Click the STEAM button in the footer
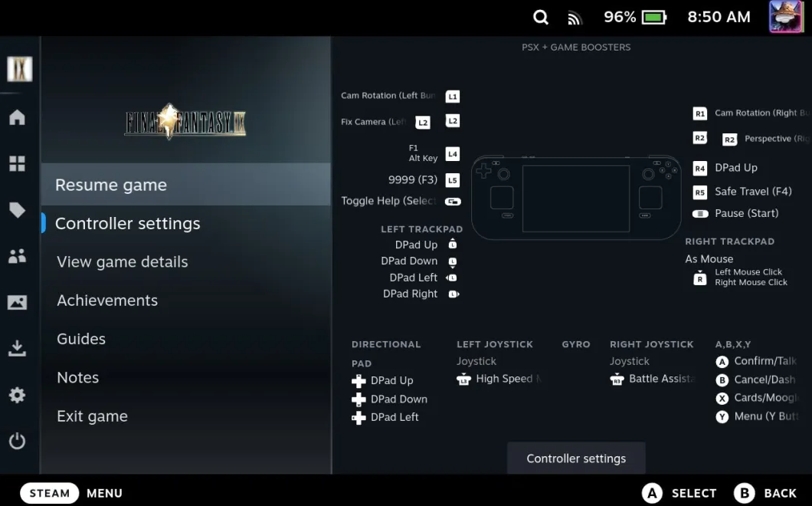This screenshot has width=812, height=506. tap(49, 493)
